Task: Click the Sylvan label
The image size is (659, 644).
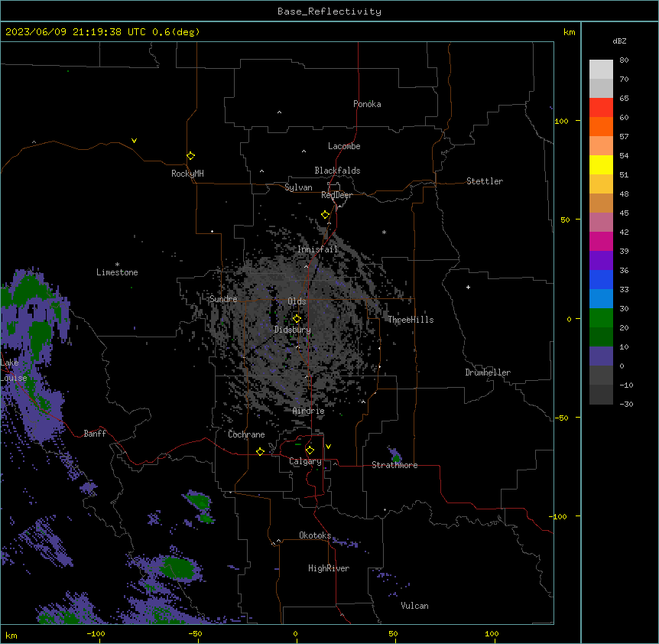Action: click(298, 187)
